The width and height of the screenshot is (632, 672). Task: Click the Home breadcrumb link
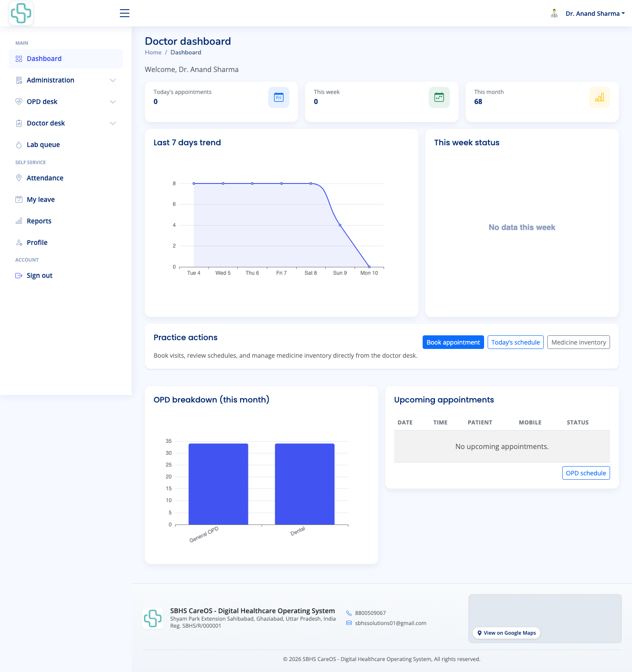(x=153, y=52)
